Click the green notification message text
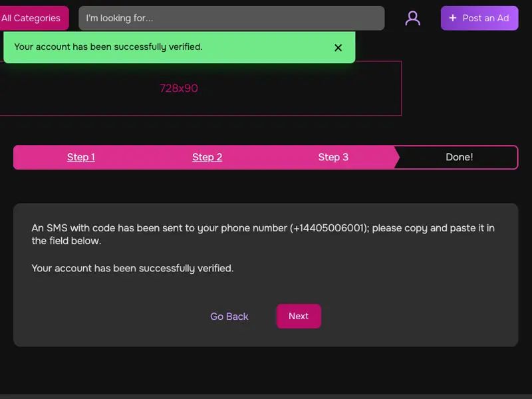Viewport: 532px width, 399px height. point(108,47)
